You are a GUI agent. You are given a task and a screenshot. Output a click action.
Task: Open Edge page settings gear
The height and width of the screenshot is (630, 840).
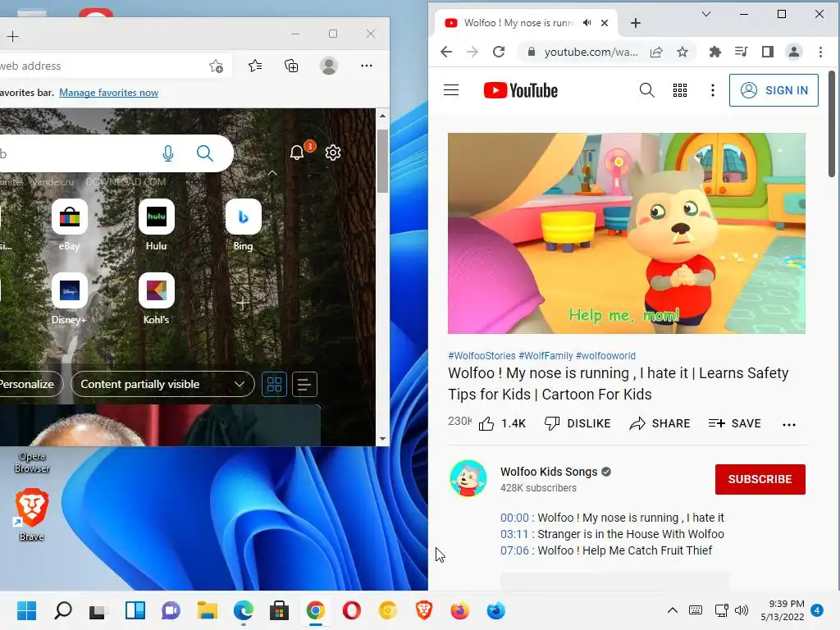click(x=333, y=153)
